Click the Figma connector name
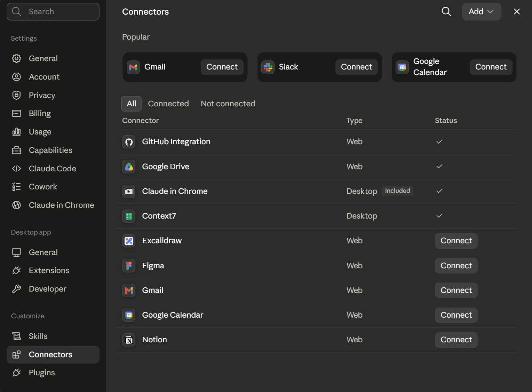This screenshot has height=392, width=532. pyautogui.click(x=153, y=266)
